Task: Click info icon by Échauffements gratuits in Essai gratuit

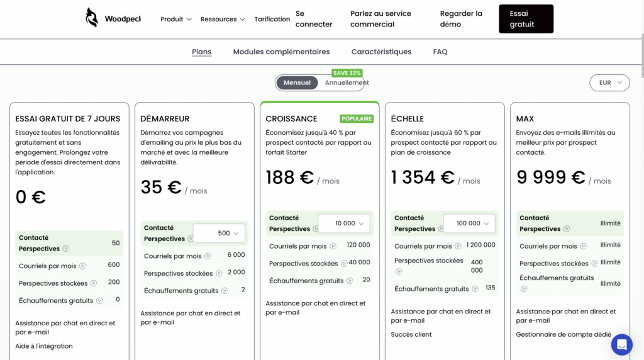Action: (x=99, y=301)
